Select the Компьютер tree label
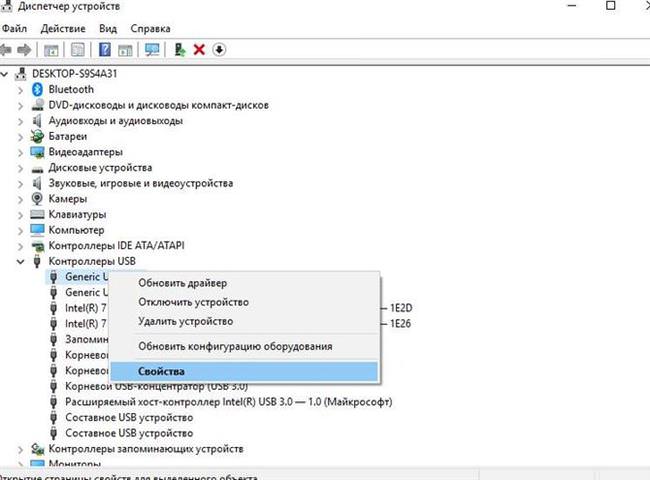This screenshot has width=650, height=480. tap(76, 230)
